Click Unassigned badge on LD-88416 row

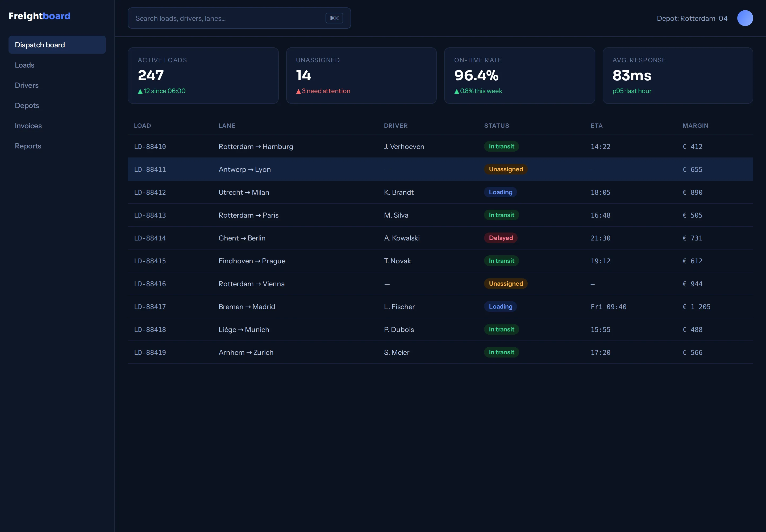[x=506, y=284]
